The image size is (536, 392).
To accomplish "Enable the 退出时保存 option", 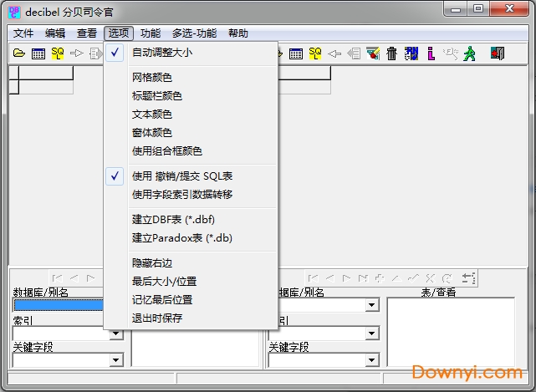I will tap(157, 318).
